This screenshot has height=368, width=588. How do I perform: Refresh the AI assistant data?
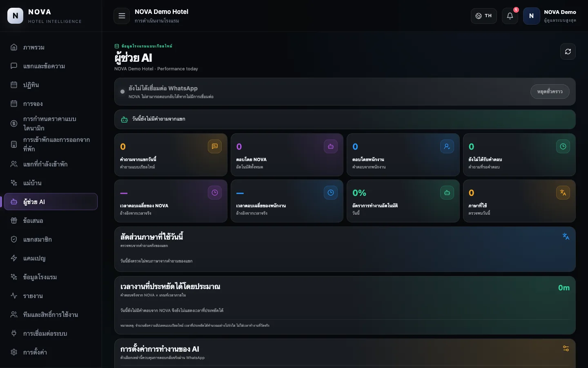coord(568,52)
